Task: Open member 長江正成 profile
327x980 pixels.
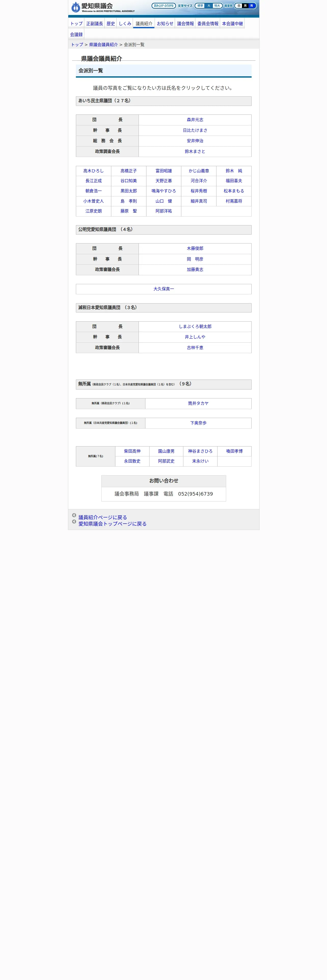Action: pyautogui.click(x=93, y=181)
